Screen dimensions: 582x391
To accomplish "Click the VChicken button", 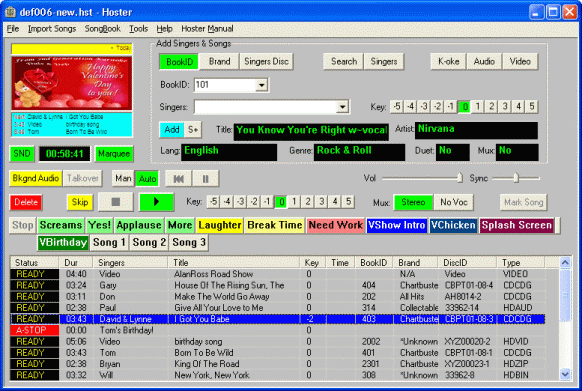I will [x=453, y=225].
